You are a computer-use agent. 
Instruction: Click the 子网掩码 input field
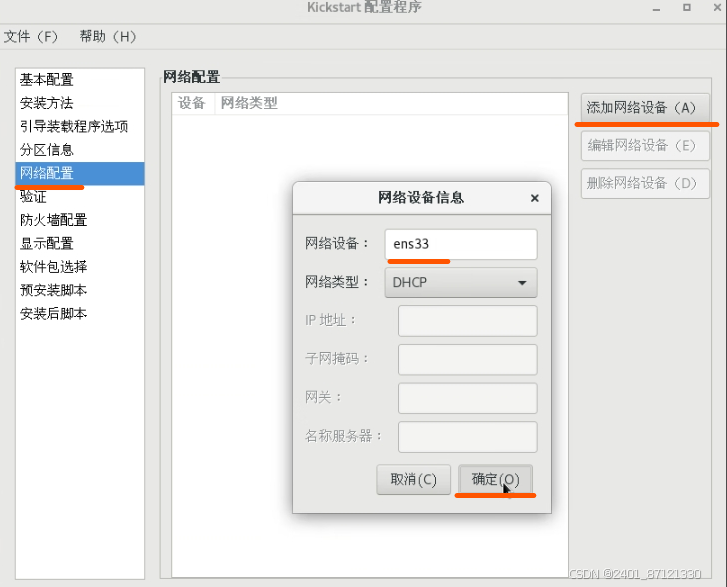(467, 359)
